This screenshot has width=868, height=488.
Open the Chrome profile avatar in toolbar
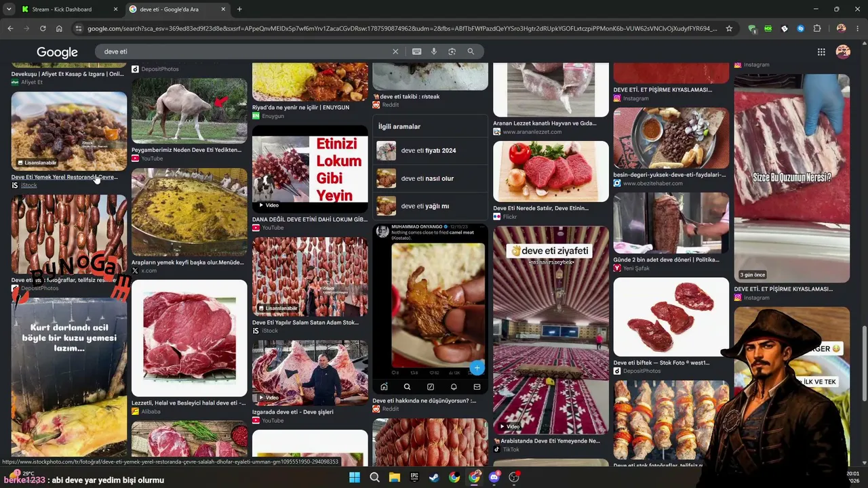pyautogui.click(x=842, y=28)
